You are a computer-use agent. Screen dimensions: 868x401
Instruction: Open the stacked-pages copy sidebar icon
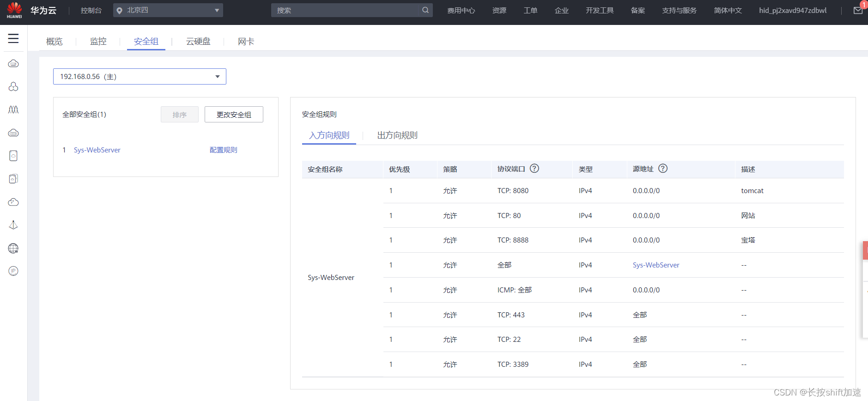point(13,179)
